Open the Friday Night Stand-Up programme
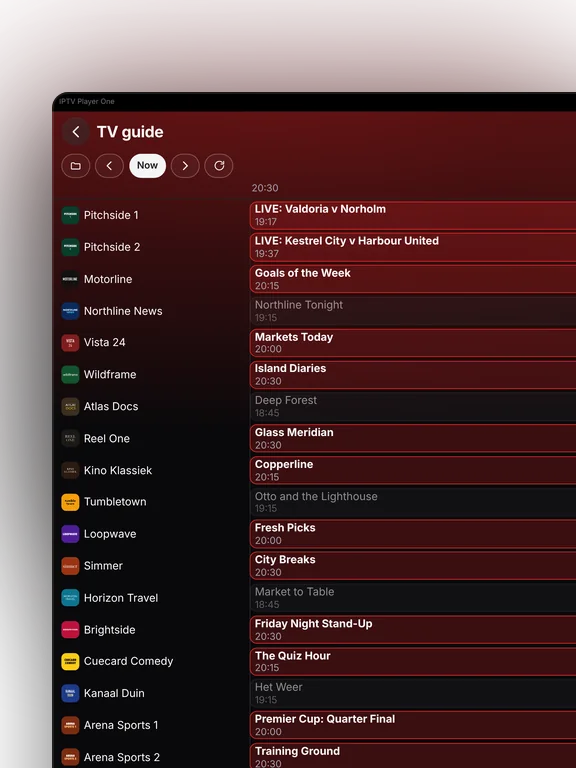 pos(413,629)
